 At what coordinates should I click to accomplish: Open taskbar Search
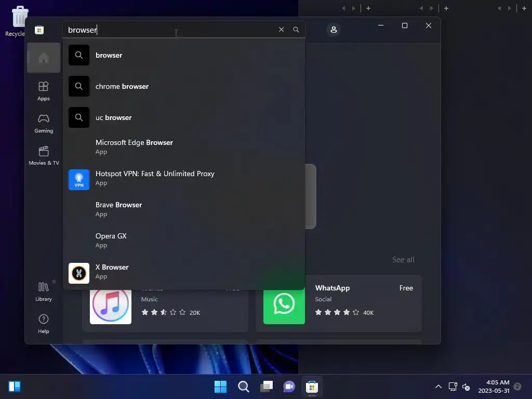(243, 387)
